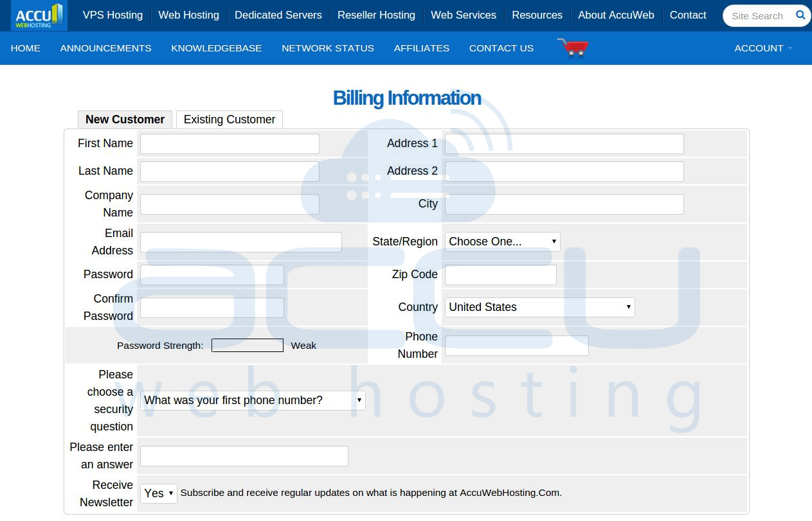Go to HOME link

[x=26, y=48]
